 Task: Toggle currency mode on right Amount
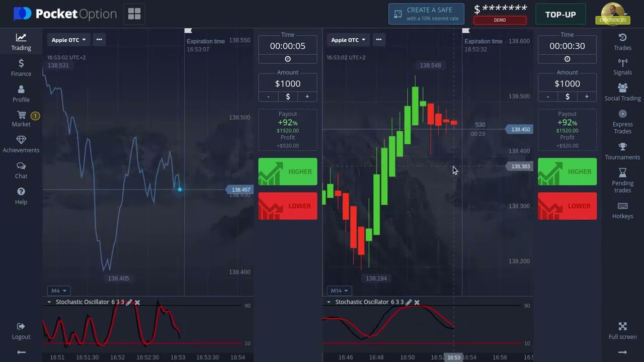pyautogui.click(x=567, y=97)
